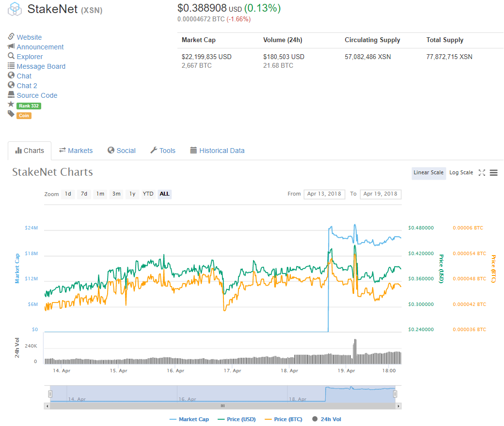This screenshot has height=426, width=504.
Task: Click the $22,199,835 USD market cap value
Action: click(x=206, y=57)
